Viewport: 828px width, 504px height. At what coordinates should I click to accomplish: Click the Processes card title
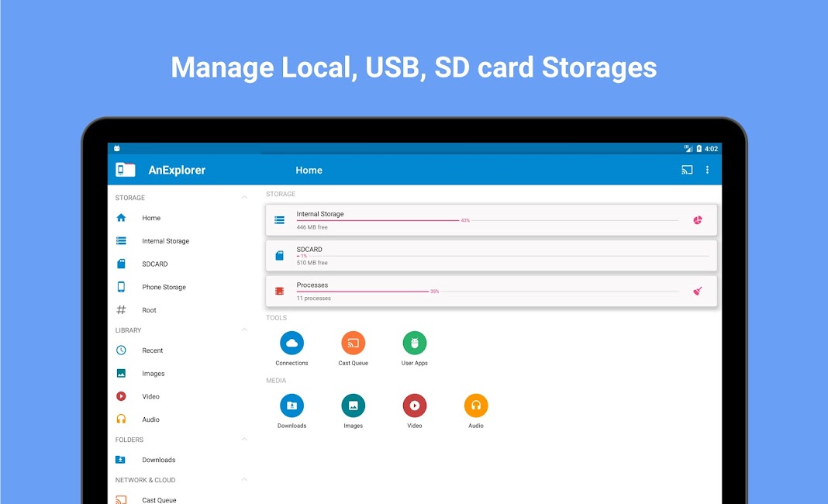pos(312,285)
